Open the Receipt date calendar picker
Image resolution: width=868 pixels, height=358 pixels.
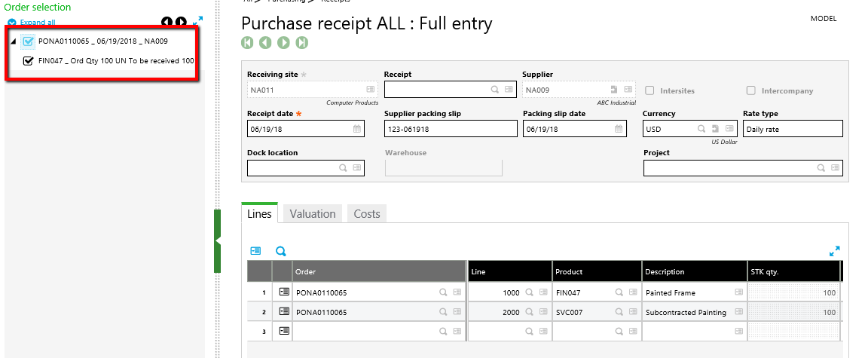point(356,129)
